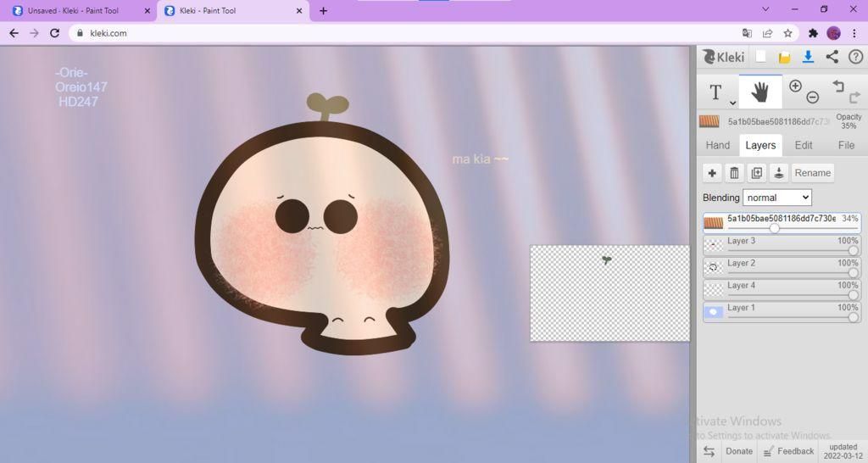Viewport: 868px width, 463px height.
Task: Click the Layer 3 opacity slider handle
Action: pyautogui.click(x=853, y=250)
